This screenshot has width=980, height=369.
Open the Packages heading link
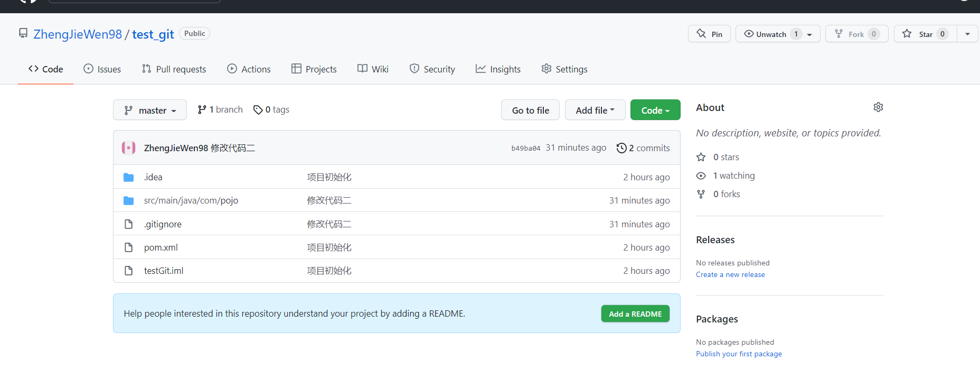click(x=717, y=319)
